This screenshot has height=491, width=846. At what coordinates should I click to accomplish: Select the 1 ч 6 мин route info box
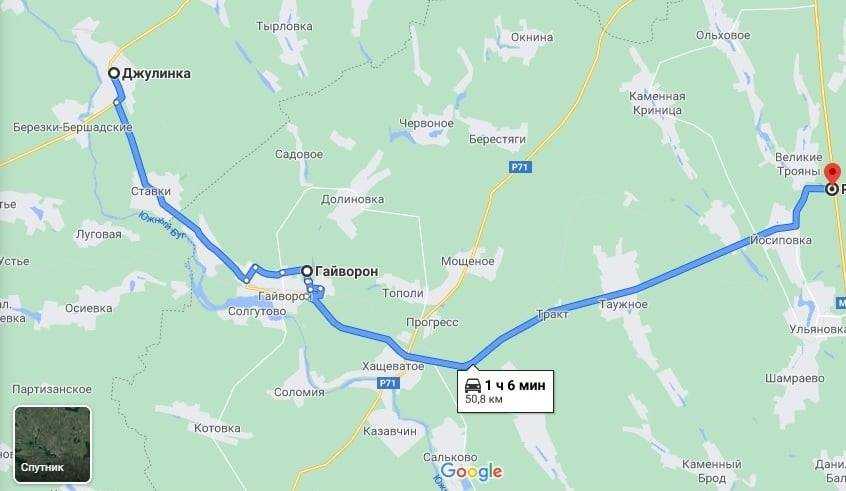[506, 392]
